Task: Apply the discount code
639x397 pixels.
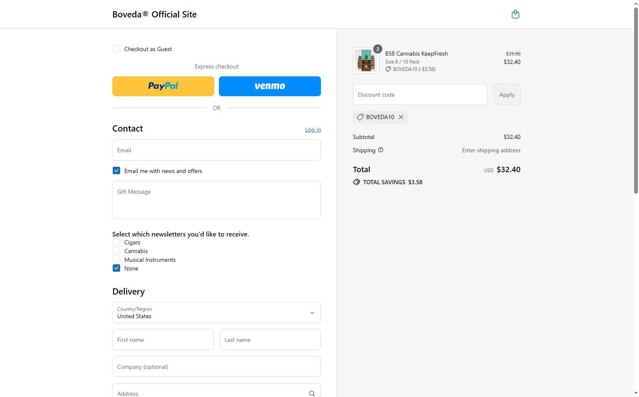Action: tap(507, 95)
